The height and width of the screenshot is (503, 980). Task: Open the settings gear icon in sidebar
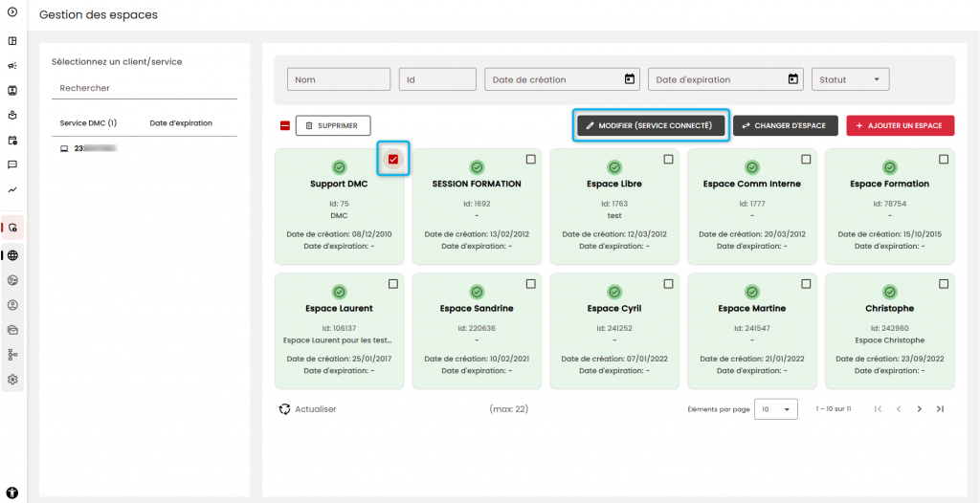tap(12, 380)
